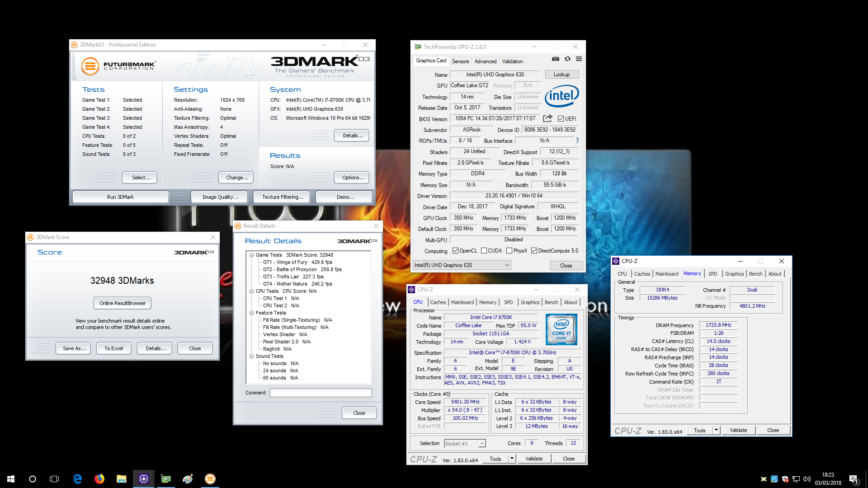Open the Paint taskbar icon

point(188,479)
